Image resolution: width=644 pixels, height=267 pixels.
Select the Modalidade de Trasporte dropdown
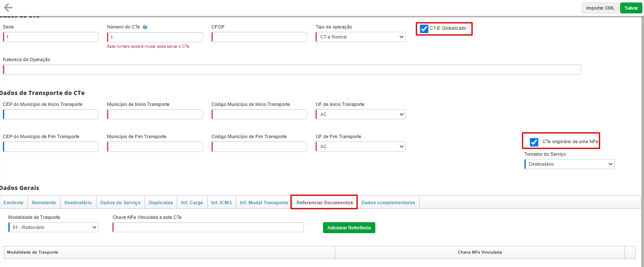53,227
